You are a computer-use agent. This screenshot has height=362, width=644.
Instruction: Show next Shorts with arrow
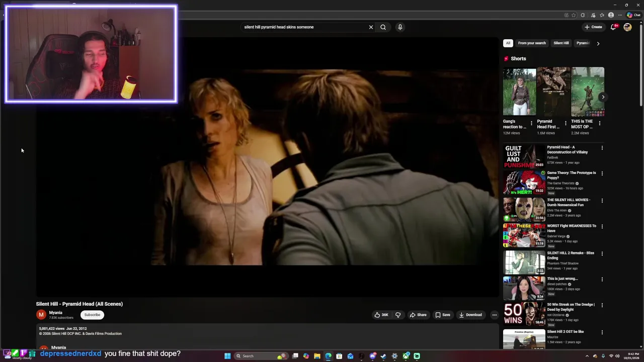tap(603, 97)
